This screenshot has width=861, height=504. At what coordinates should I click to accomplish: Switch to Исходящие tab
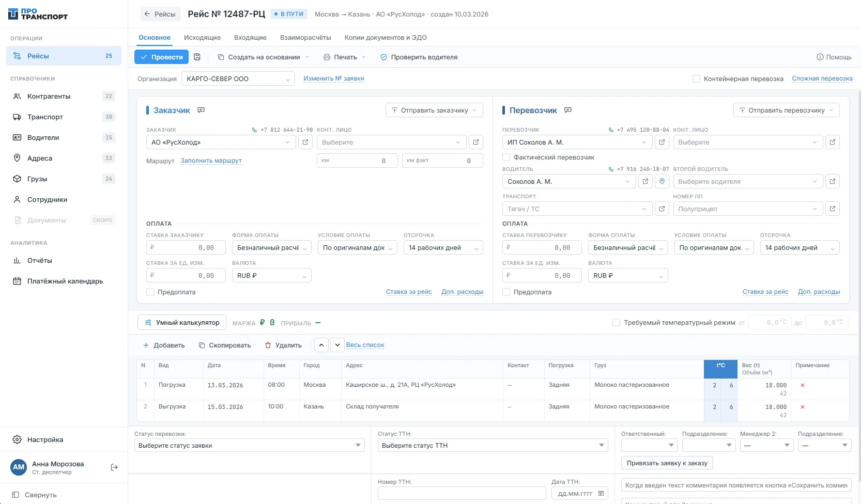[202, 38]
